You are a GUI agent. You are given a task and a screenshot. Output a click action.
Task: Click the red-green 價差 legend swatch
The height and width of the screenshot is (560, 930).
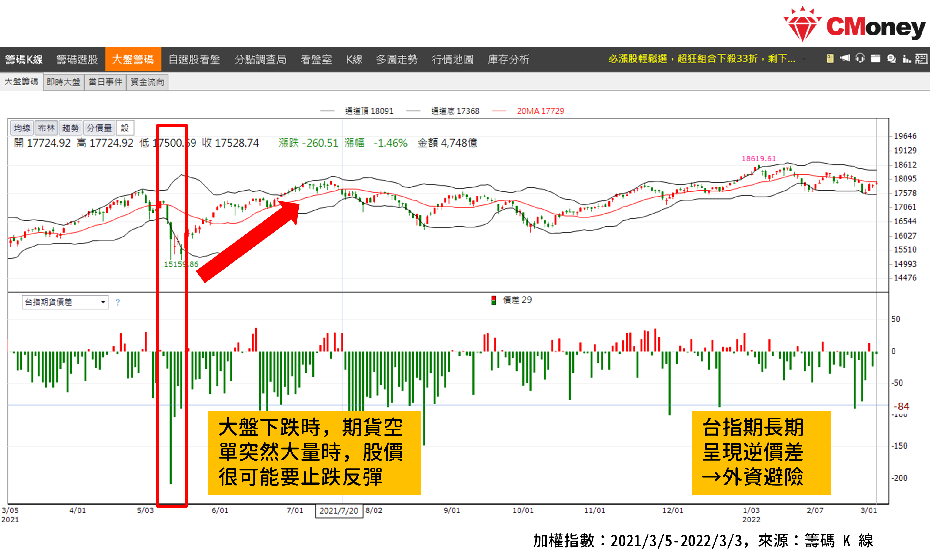[493, 300]
